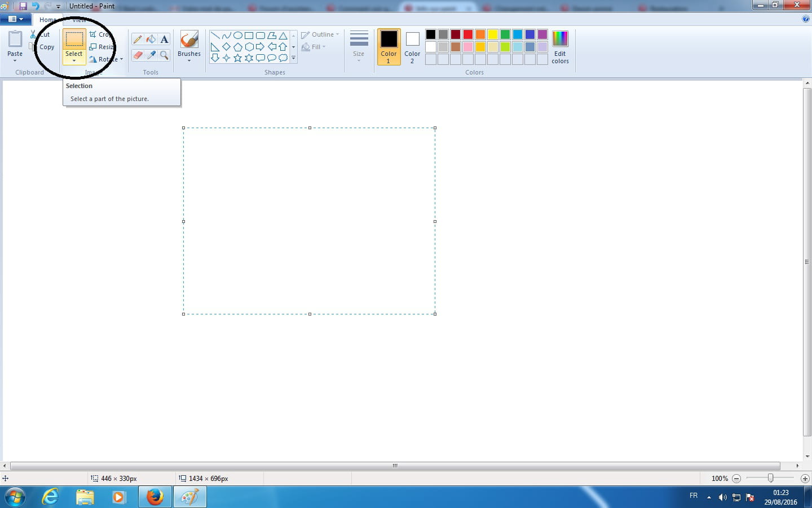Pick the Eraser tool

click(x=138, y=55)
